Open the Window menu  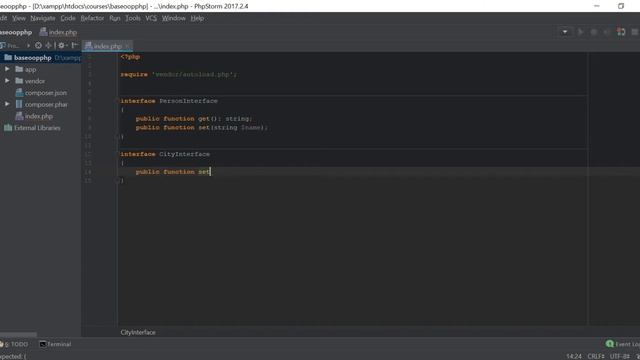click(x=173, y=18)
